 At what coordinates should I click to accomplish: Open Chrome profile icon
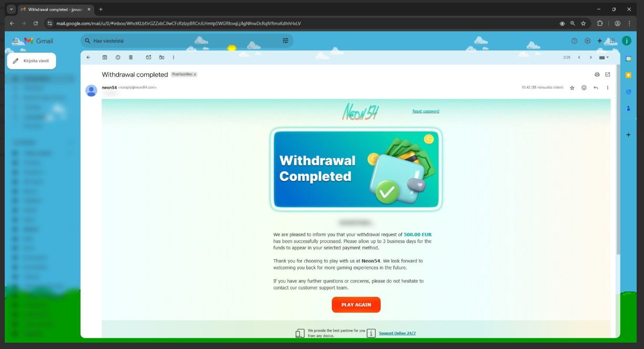tap(618, 23)
